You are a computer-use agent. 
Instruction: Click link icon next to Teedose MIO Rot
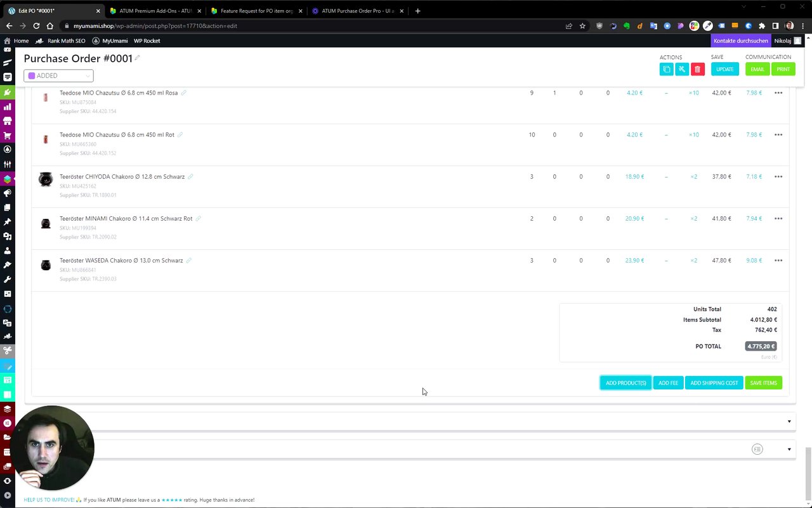click(x=180, y=134)
